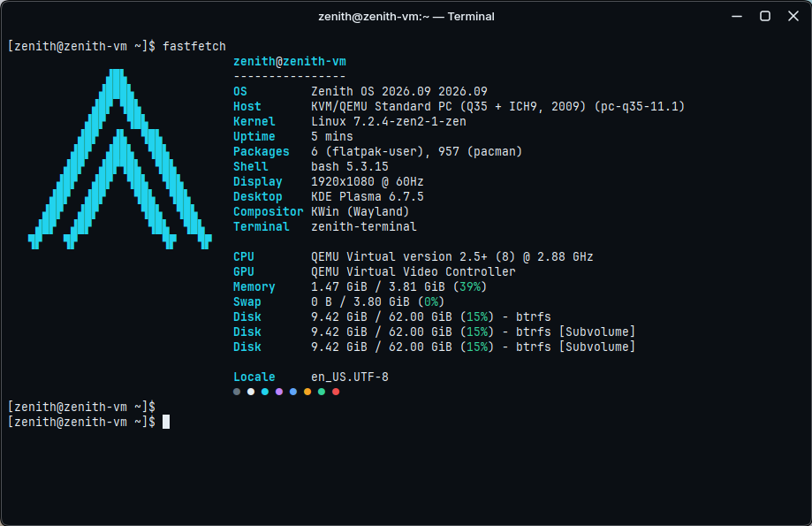This screenshot has height=526, width=812.
Task: Click the cyan color dot
Action: [x=264, y=392]
